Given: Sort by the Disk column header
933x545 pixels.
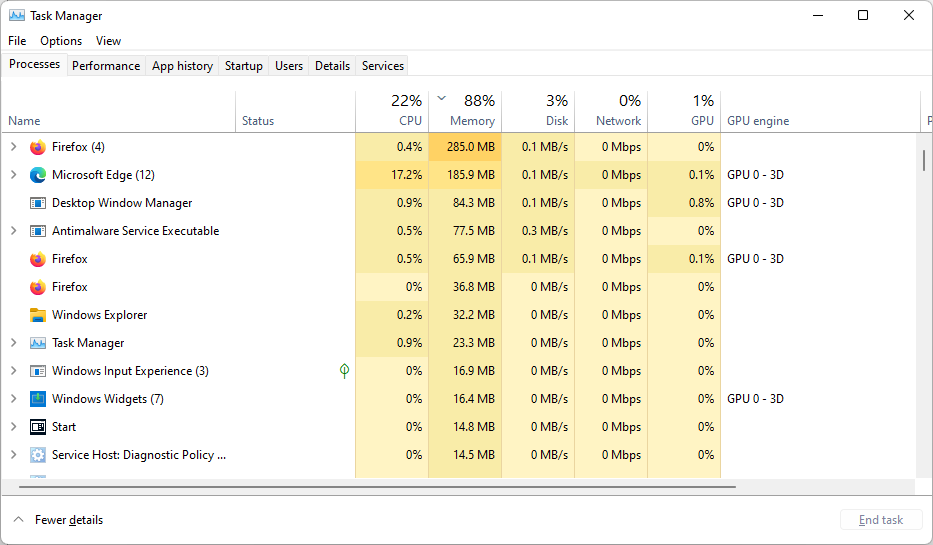Looking at the screenshot, I should (538, 111).
